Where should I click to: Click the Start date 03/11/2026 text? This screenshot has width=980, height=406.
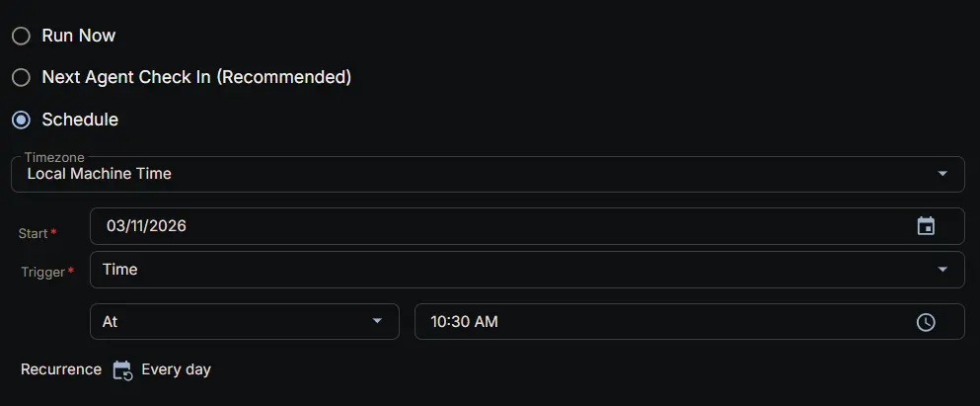(146, 226)
